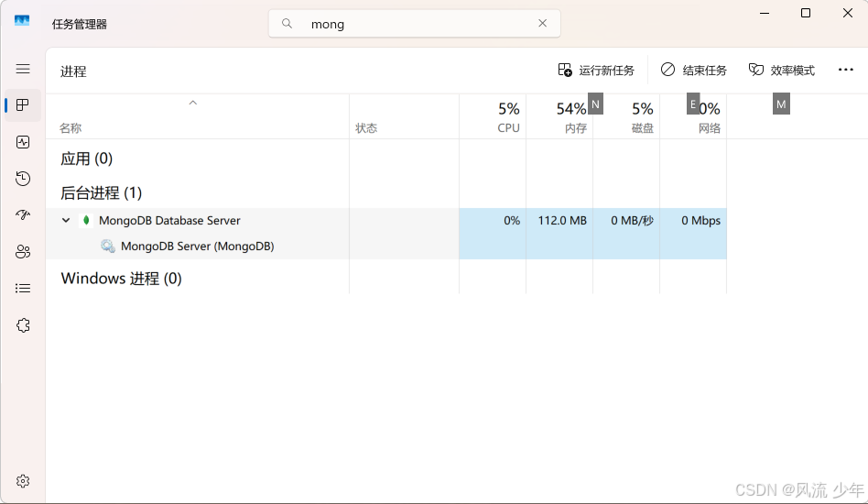Open the Details list sidebar icon
The image size is (868, 504).
(23, 288)
